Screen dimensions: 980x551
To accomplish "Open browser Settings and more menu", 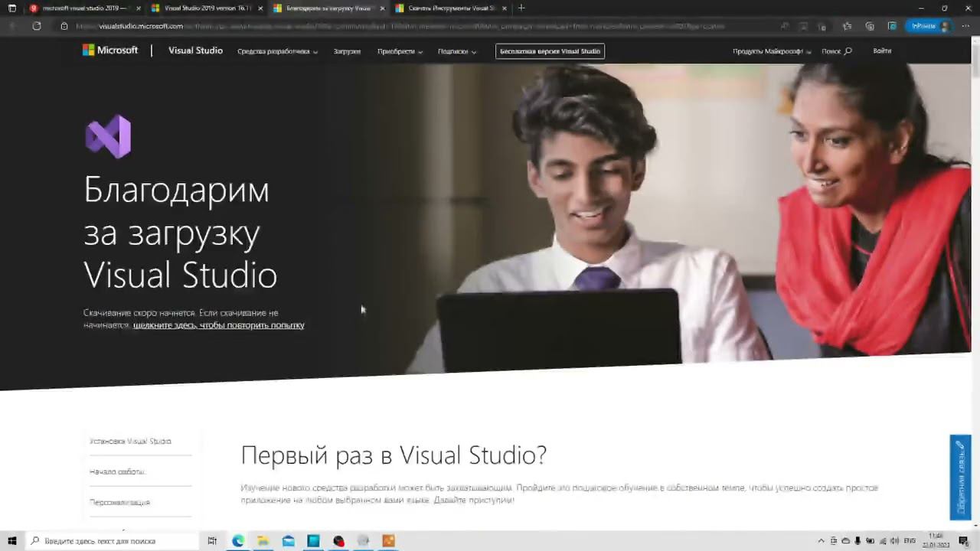I will coord(966,26).
